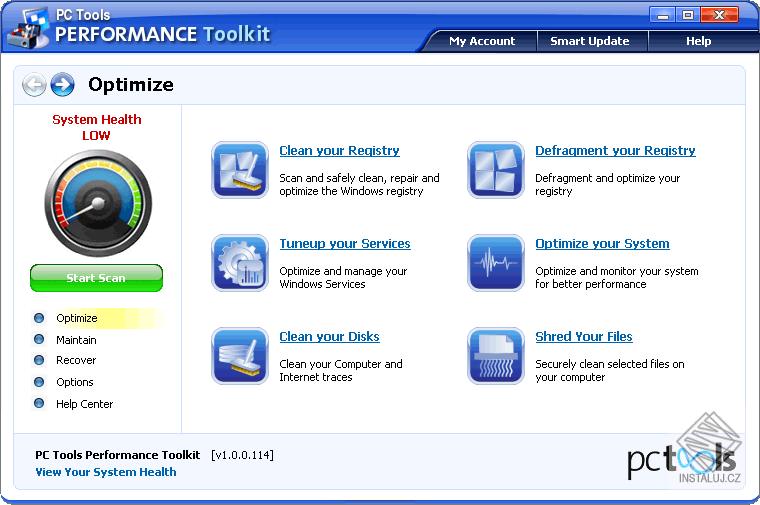
Task: Close the Performance Toolkit window
Action: (x=719, y=15)
